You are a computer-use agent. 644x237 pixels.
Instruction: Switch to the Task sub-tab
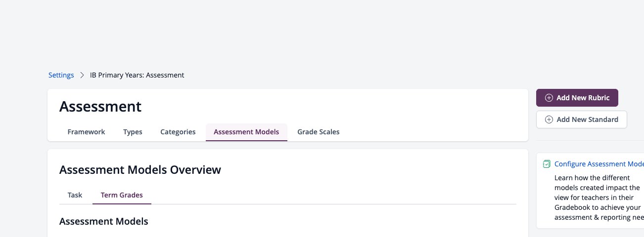75,195
